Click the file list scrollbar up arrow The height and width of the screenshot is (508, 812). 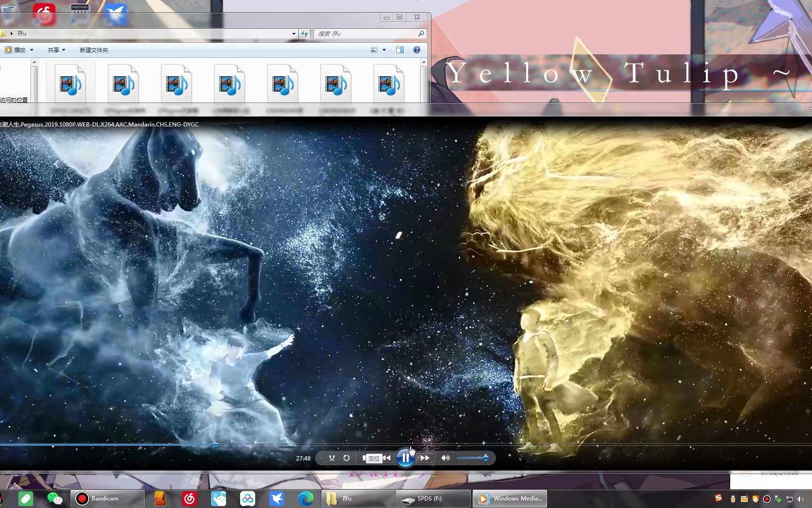(x=423, y=62)
